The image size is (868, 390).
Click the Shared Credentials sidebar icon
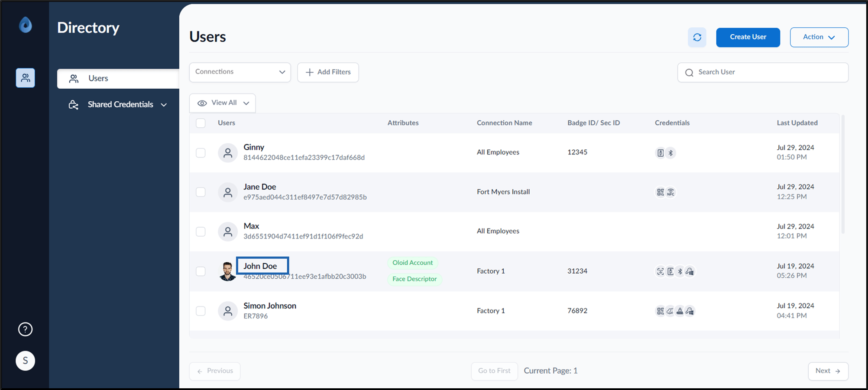(74, 105)
